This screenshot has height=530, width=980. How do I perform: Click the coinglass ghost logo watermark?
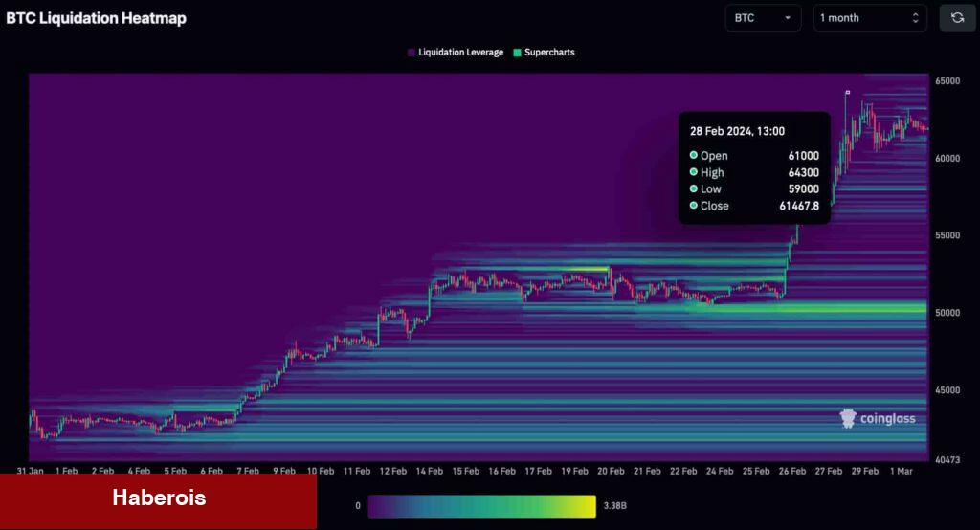(847, 418)
